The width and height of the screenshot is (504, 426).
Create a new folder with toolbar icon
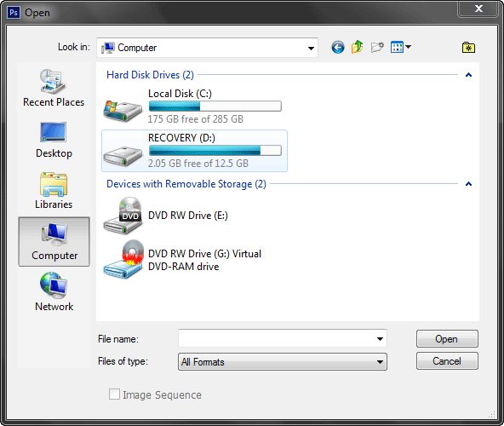click(x=377, y=48)
